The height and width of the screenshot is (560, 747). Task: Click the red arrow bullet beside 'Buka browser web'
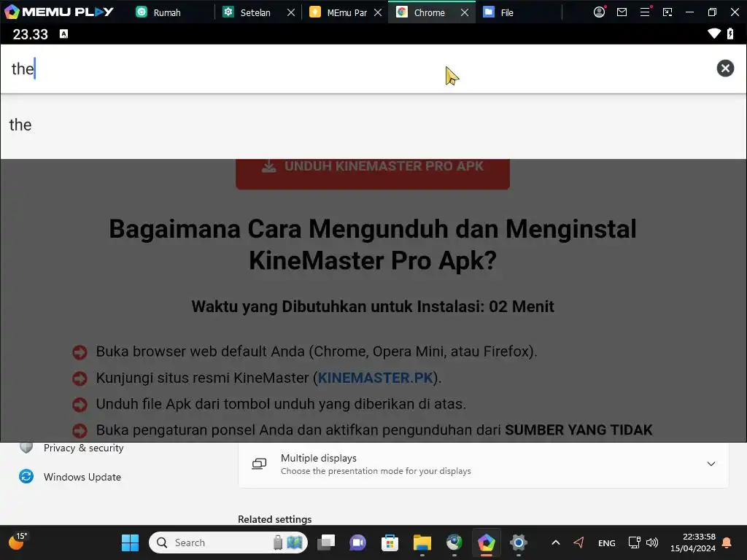(x=80, y=352)
